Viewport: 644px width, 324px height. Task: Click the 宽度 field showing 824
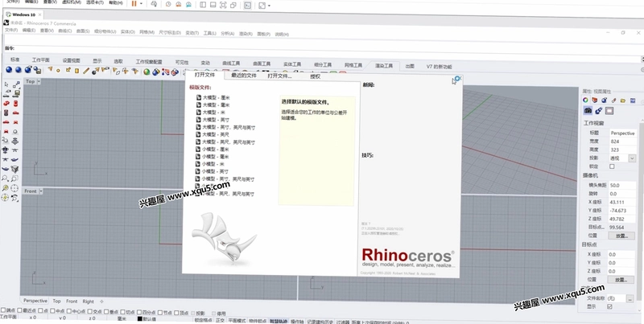[621, 141]
